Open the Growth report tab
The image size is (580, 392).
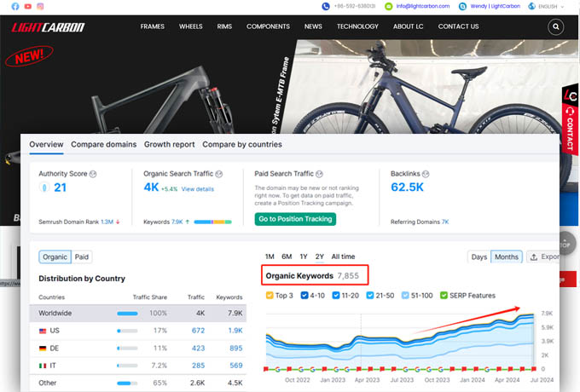tap(170, 145)
